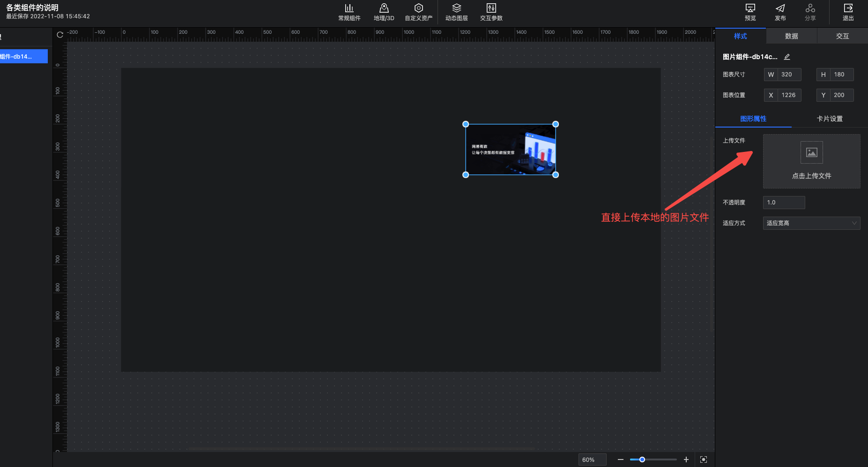Screen dimensions: 868x467
Task: Open the 地理/3D components menu
Action: click(384, 12)
